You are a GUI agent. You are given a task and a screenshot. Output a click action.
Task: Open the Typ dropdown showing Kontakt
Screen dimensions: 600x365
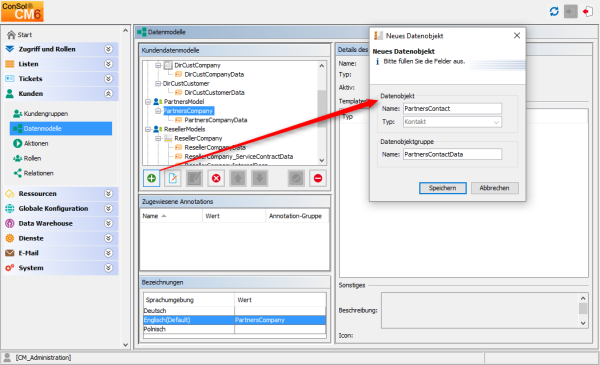tap(452, 122)
